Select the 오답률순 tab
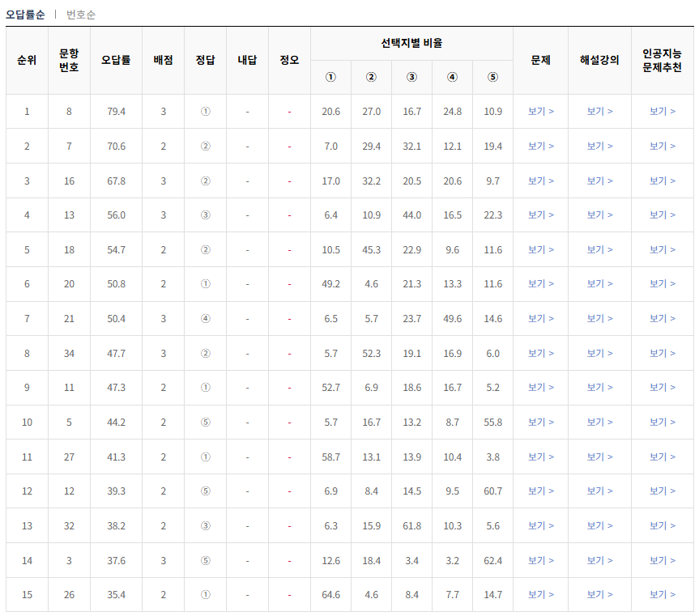 tap(28, 14)
